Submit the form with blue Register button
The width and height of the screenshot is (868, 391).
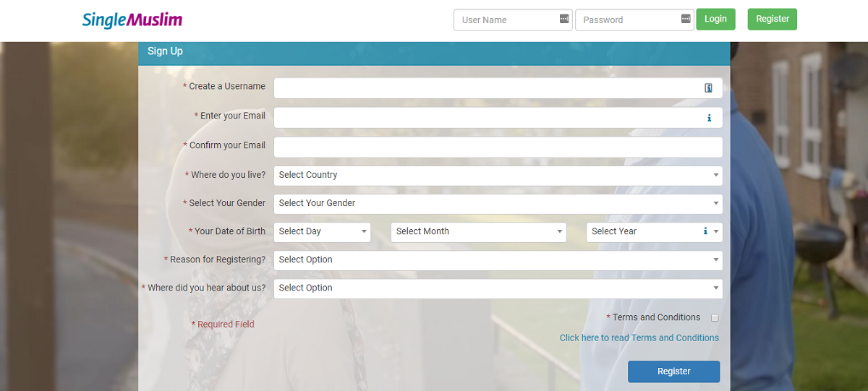(673, 371)
